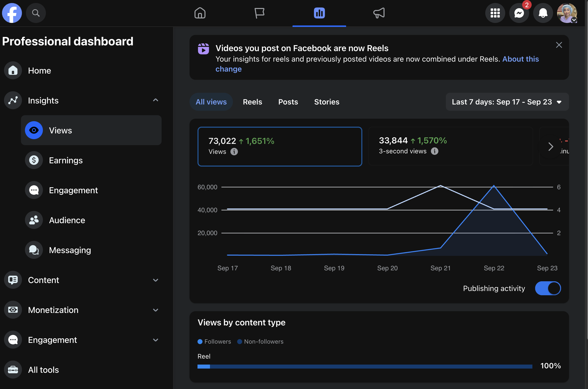588x389 pixels.
Task: Open the sidebar Engagement item under Insights
Action: pos(91,190)
